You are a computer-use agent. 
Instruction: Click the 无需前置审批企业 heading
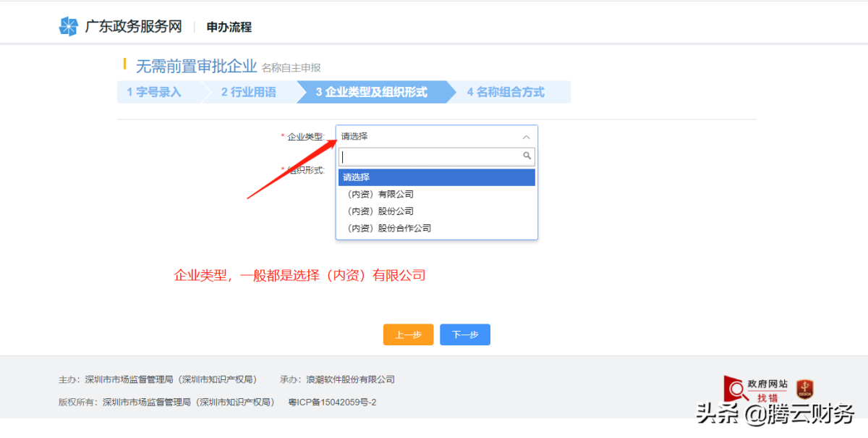coord(196,67)
